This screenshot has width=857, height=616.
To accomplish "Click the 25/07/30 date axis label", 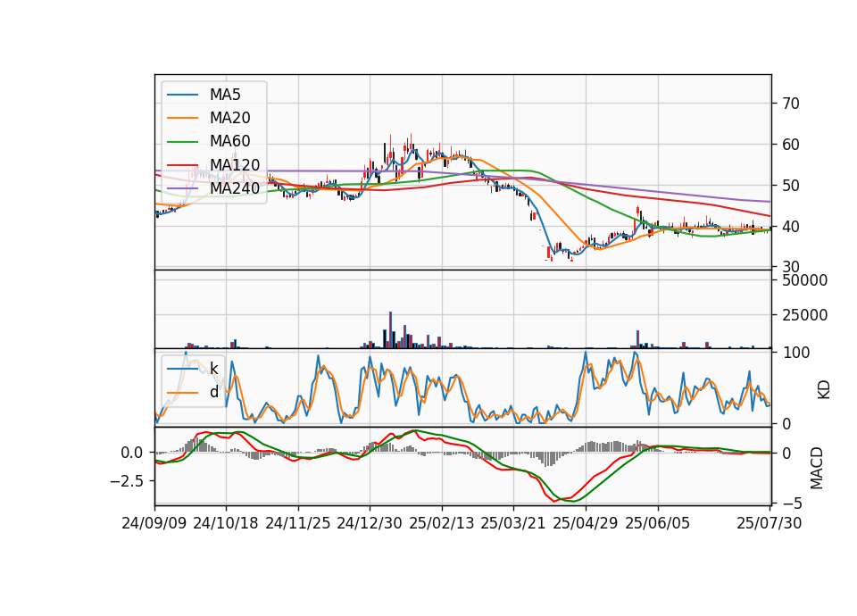I will pyautogui.click(x=770, y=523).
